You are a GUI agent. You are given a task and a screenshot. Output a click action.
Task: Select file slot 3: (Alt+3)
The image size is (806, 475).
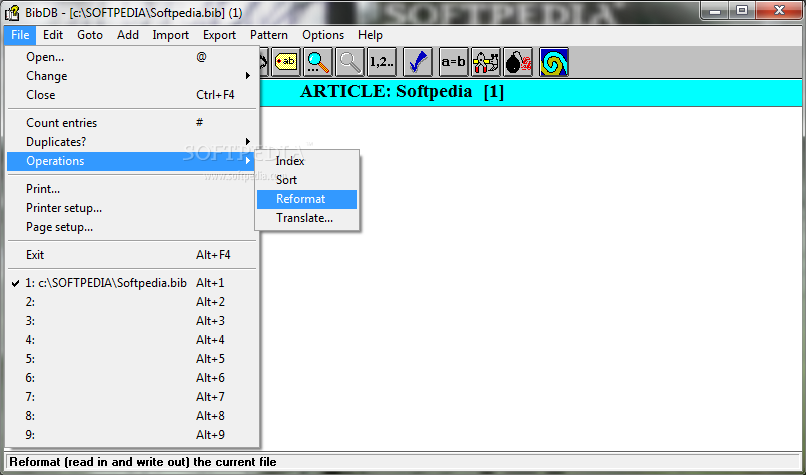point(132,321)
